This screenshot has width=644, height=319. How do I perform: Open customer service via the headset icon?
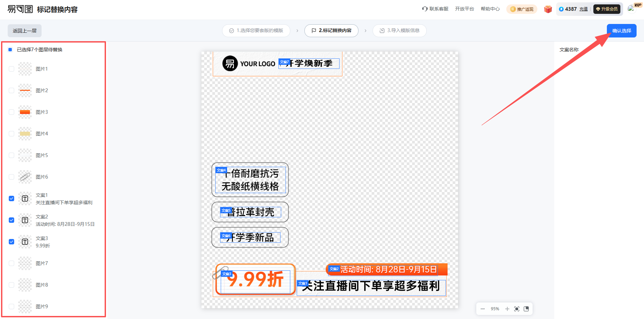424,9
